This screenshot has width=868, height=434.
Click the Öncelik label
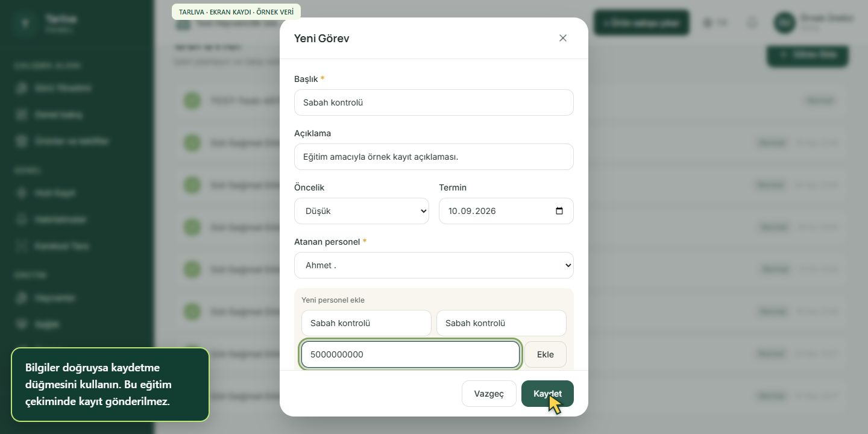[x=309, y=187]
